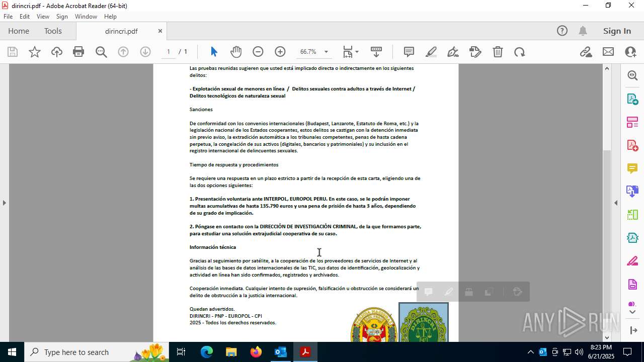This screenshot has width=644, height=362.
Task: Zoom in with the plus button
Action: pyautogui.click(x=280, y=52)
